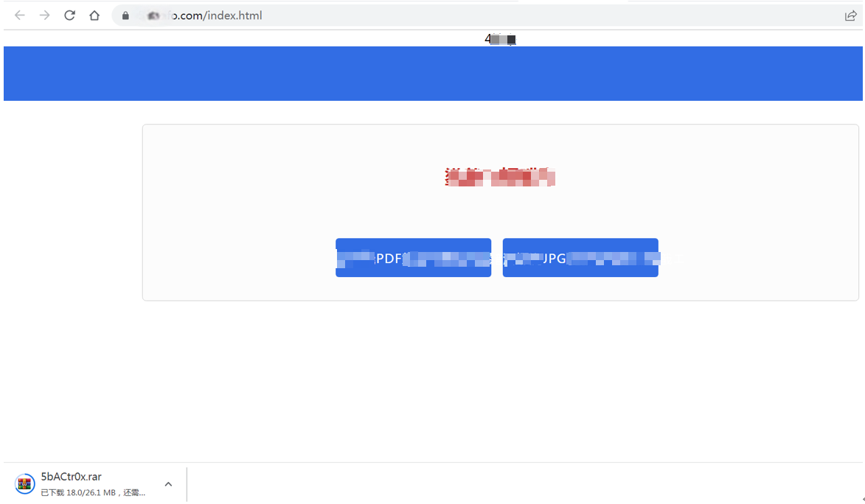
Task: Click the 5bACtr0x.rar file name
Action: [x=72, y=477]
